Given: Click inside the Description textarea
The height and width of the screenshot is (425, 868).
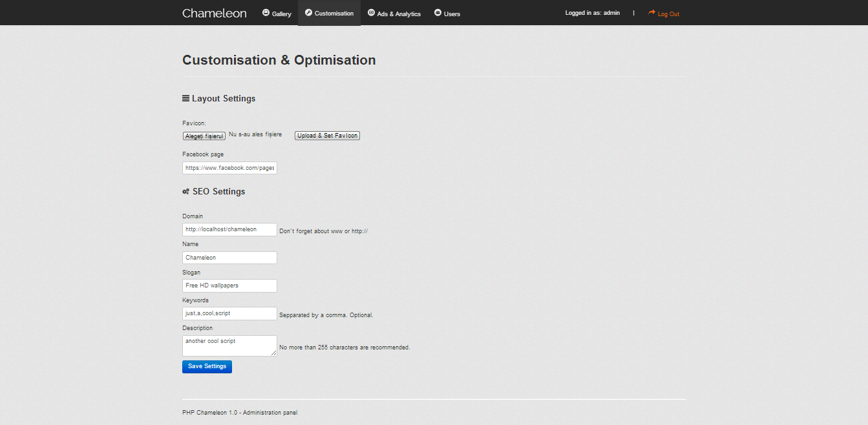Looking at the screenshot, I should coord(229,346).
